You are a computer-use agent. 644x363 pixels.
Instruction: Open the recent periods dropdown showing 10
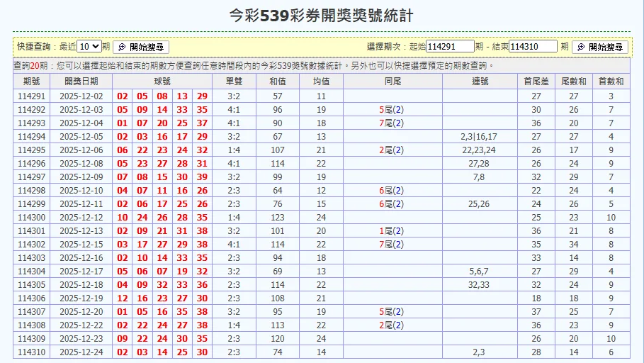point(89,47)
